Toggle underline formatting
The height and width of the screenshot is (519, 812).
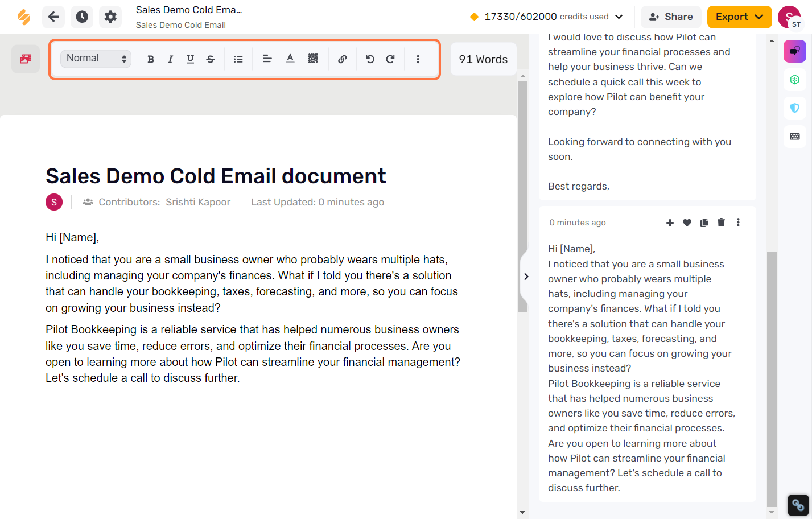pos(190,59)
